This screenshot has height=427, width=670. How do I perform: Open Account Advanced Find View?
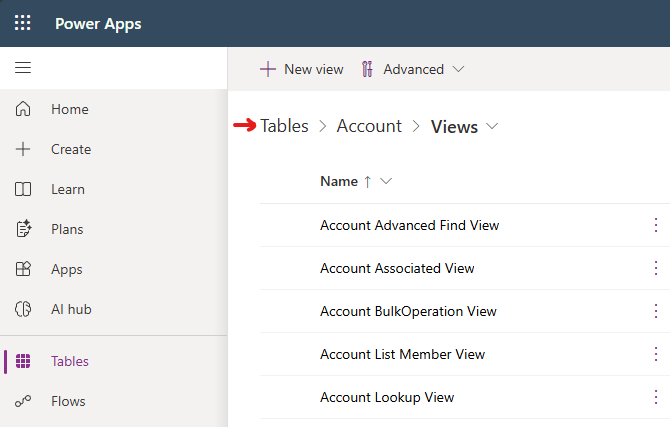pyautogui.click(x=409, y=225)
